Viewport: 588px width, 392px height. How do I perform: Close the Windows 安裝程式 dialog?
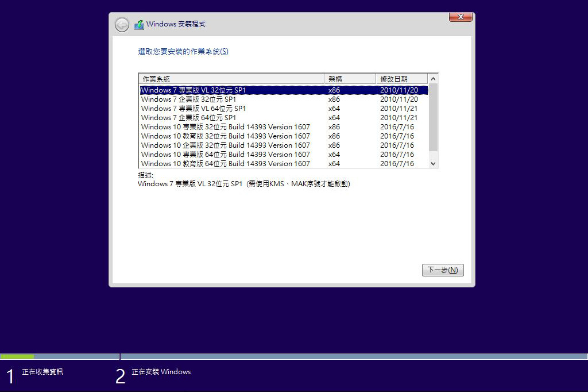461,17
